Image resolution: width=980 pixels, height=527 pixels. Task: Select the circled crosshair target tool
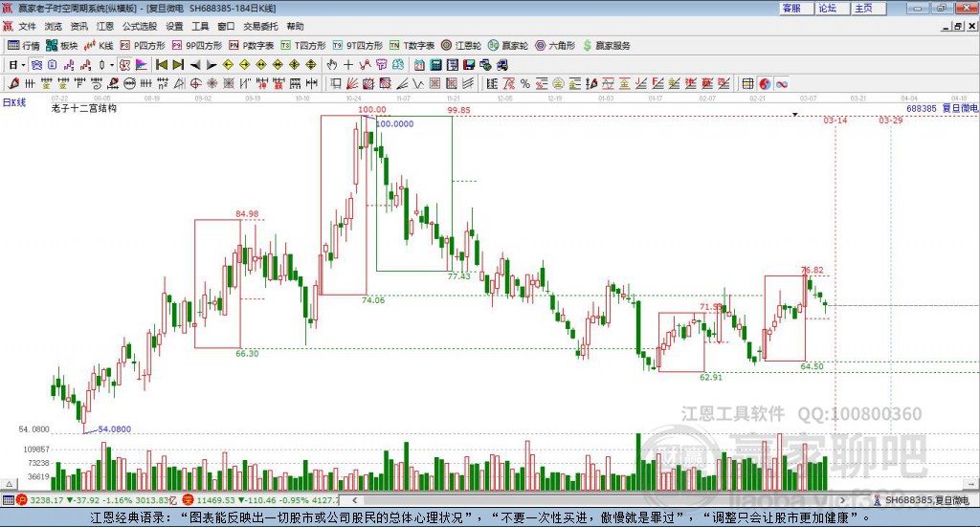click(x=195, y=83)
